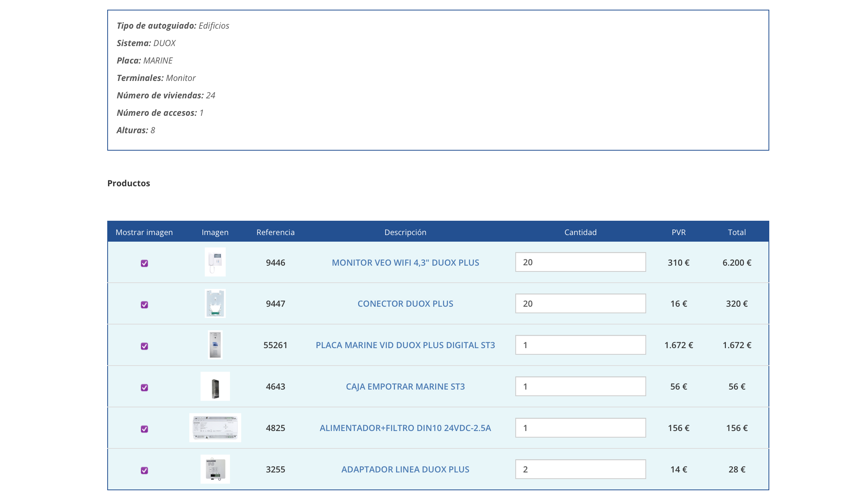Click the Placa Marine panel thumbnail
This screenshot has height=498, width=868.
pos(215,345)
